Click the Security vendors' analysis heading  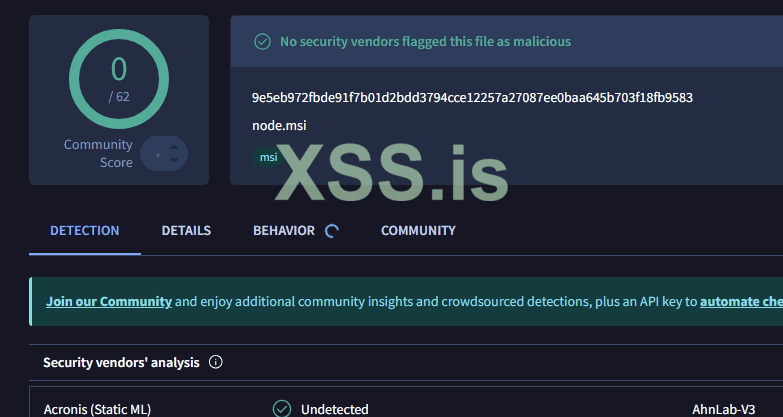[121, 362]
